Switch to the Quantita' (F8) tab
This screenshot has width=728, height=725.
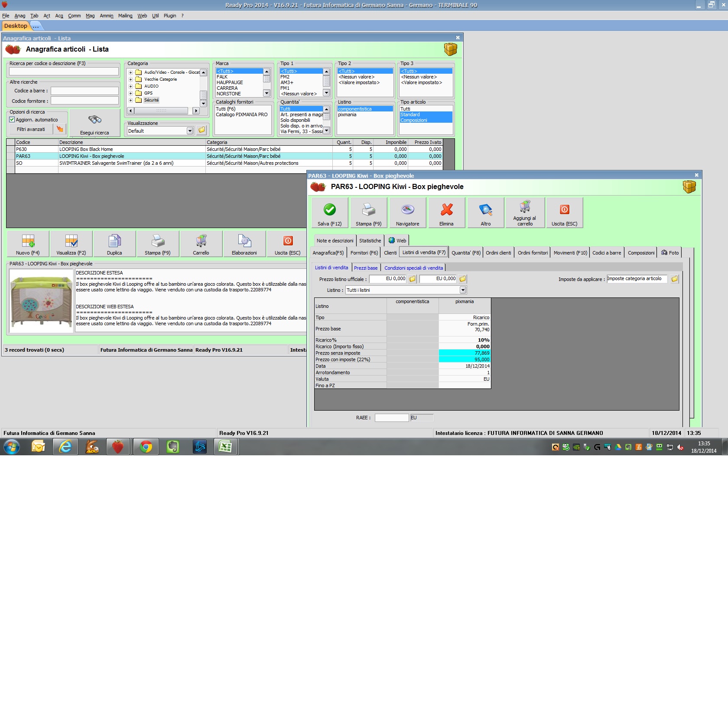[x=466, y=253]
